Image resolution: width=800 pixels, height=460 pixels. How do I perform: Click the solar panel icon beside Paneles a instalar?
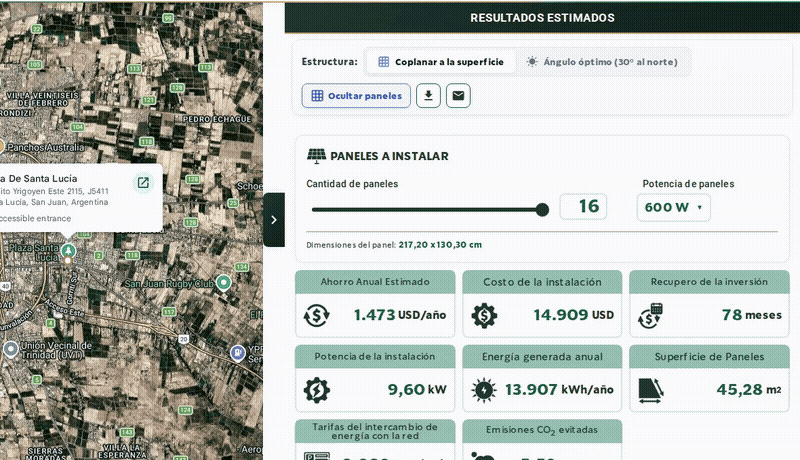coord(316,156)
